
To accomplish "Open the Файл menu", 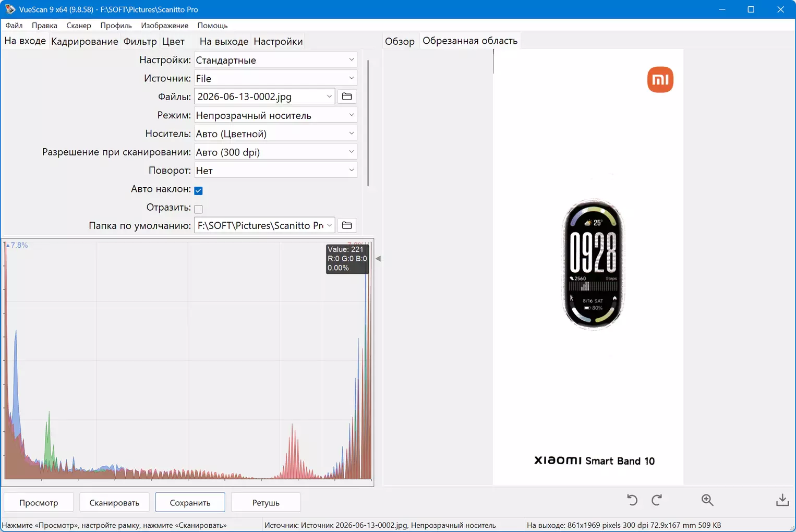I will point(14,25).
